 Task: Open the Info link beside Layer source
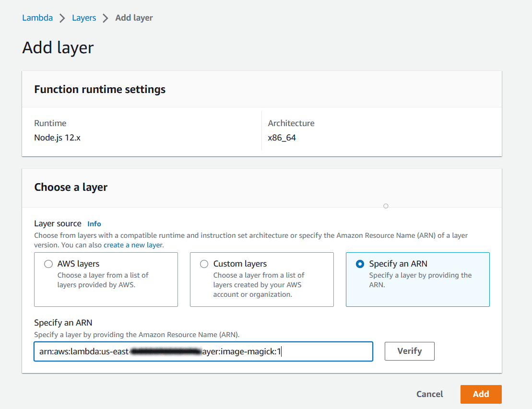tap(94, 224)
